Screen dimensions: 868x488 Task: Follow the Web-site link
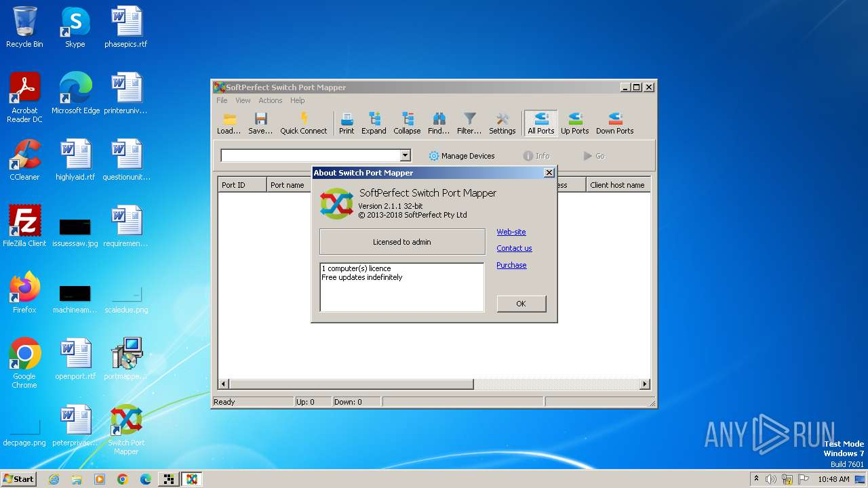pyautogui.click(x=511, y=232)
